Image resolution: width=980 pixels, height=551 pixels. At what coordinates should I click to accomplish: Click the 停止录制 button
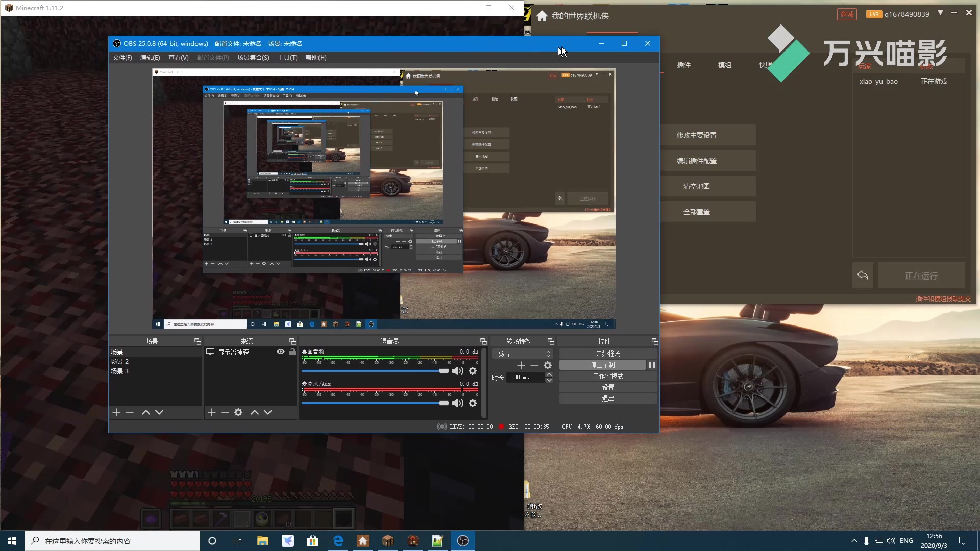pos(603,365)
